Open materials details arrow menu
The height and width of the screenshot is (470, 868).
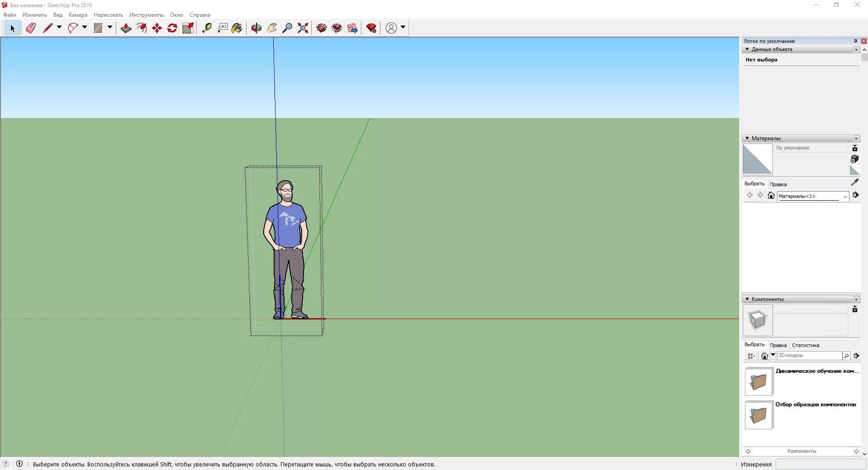[856, 195]
